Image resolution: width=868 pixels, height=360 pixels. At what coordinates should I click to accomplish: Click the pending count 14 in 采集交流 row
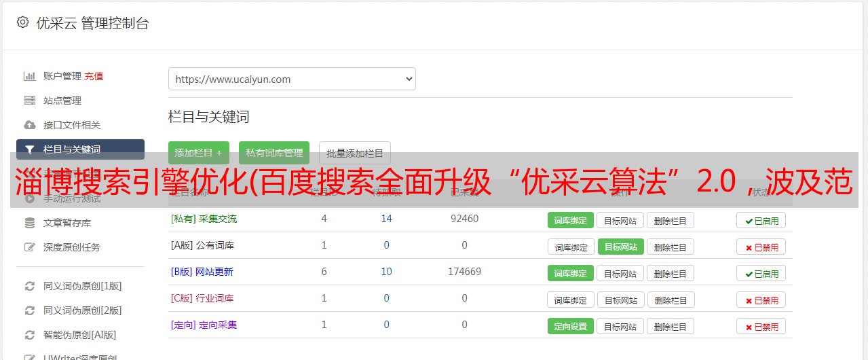387,219
